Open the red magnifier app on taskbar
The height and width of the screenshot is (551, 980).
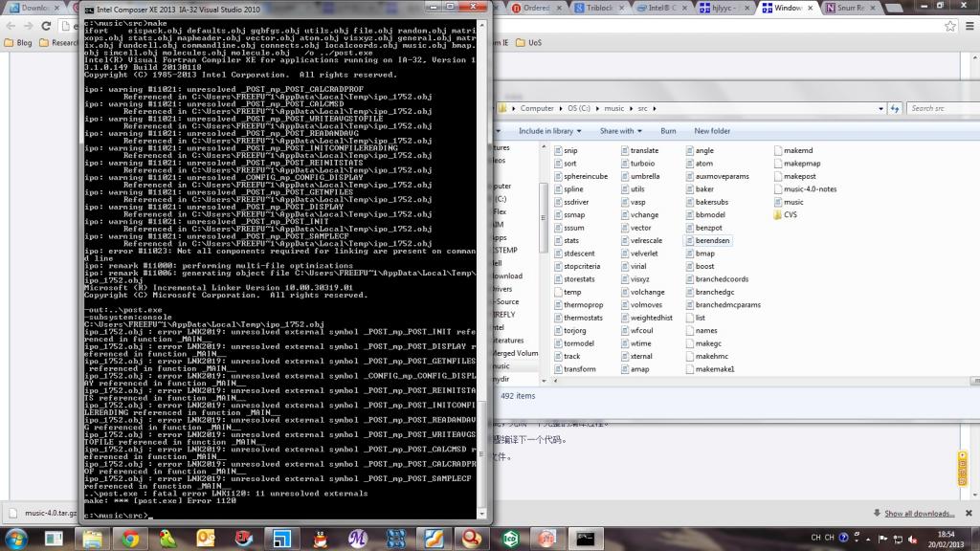(472, 539)
